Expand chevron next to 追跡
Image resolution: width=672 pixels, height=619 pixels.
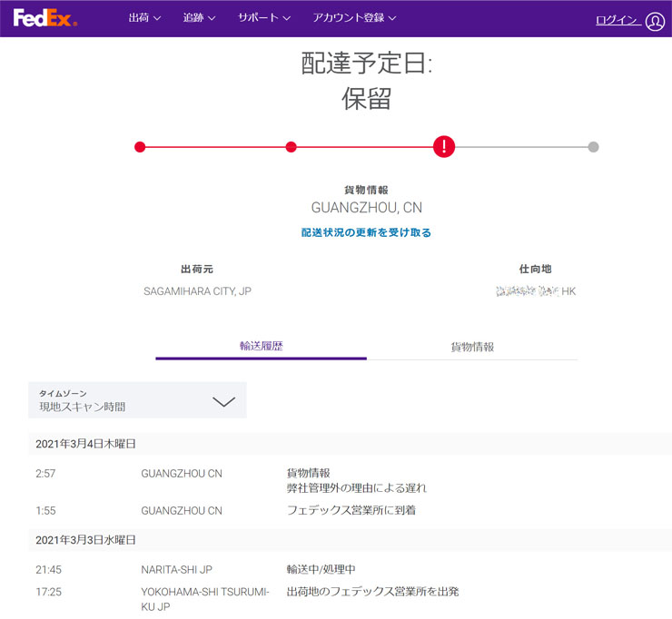[x=212, y=18]
